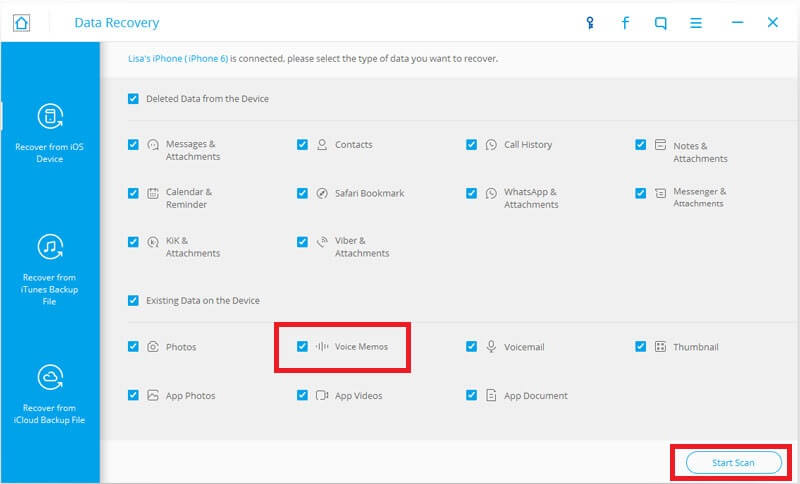
Task: Uncheck Existing Data on the Device
Action: 133,300
